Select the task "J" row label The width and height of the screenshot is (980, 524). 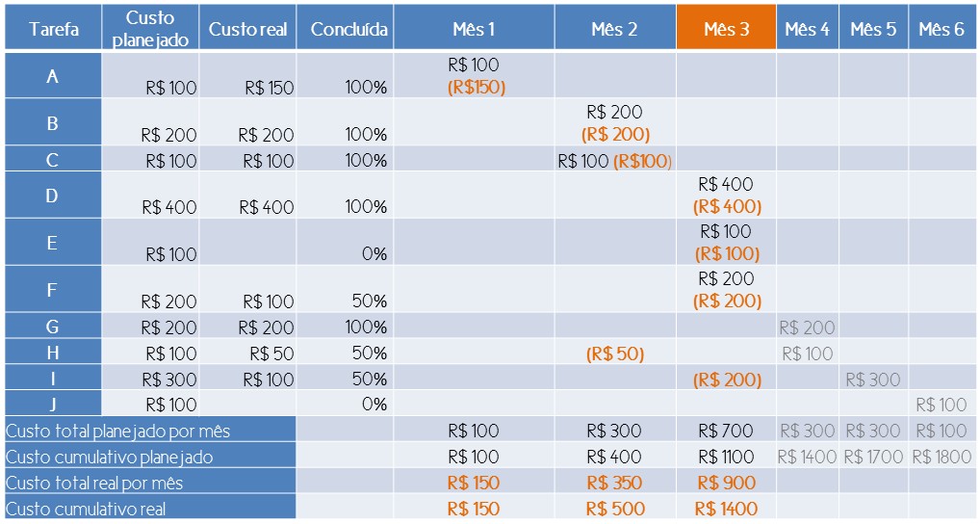[x=53, y=404]
